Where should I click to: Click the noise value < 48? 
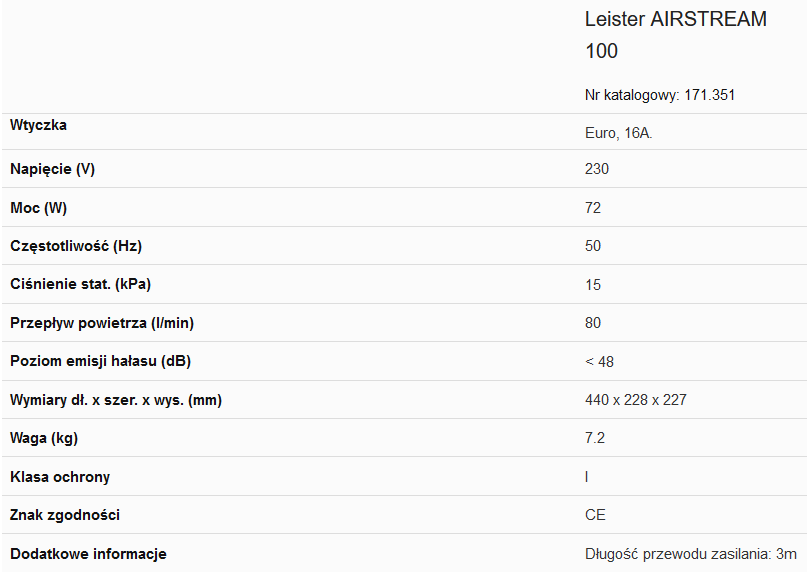pyautogui.click(x=599, y=361)
